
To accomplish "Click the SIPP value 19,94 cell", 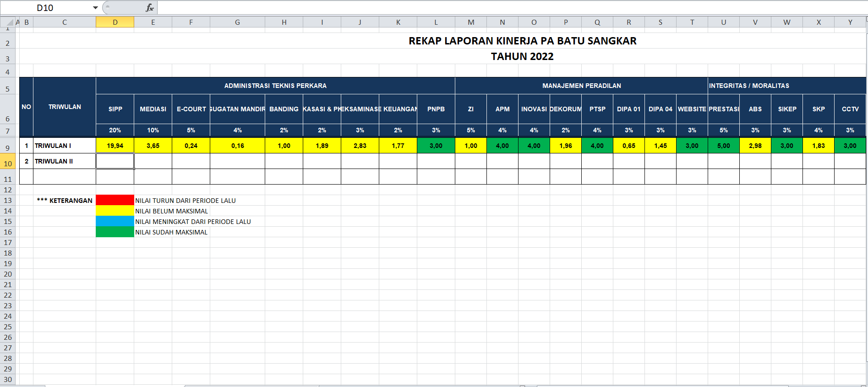I will [115, 146].
